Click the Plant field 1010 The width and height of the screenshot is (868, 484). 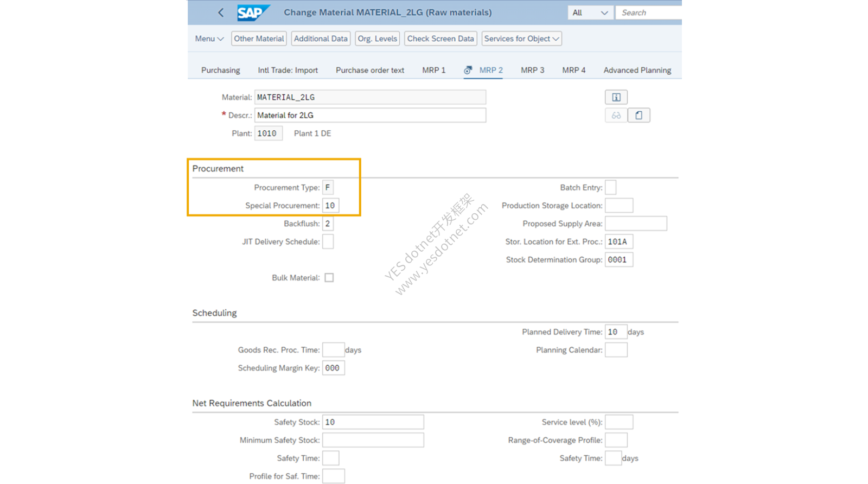coord(268,133)
